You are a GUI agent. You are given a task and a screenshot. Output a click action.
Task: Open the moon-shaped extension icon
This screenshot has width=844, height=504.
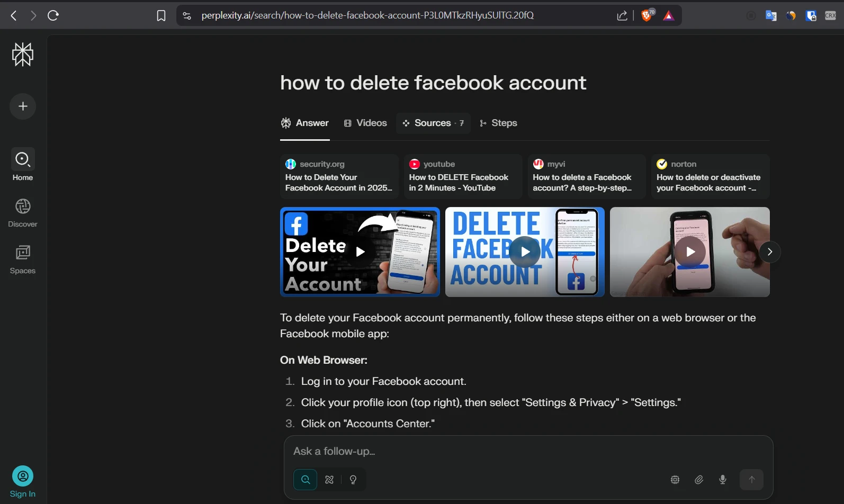[x=791, y=16]
